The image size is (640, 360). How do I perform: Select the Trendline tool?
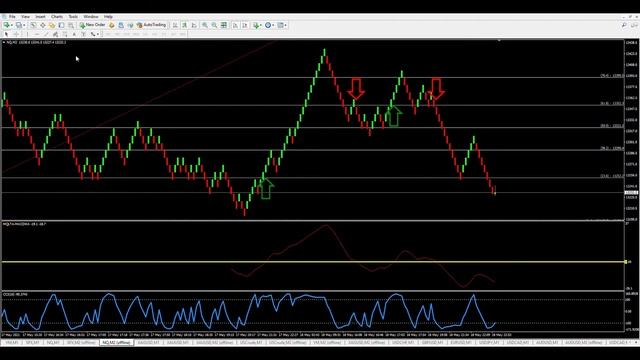pos(46,34)
